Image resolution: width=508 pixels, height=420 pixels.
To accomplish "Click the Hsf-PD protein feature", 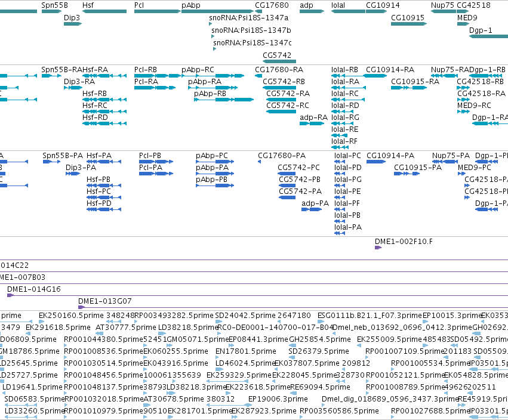I will click(104, 209).
